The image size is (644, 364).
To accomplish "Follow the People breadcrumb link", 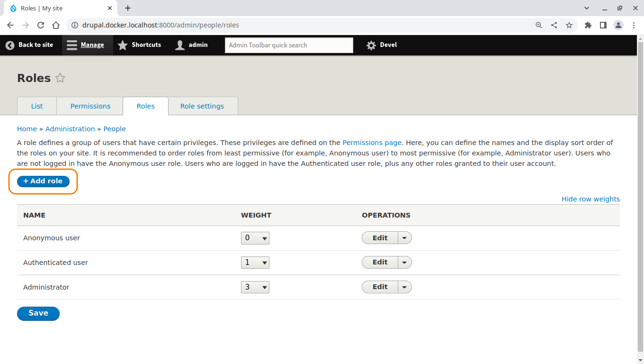I will click(x=115, y=129).
